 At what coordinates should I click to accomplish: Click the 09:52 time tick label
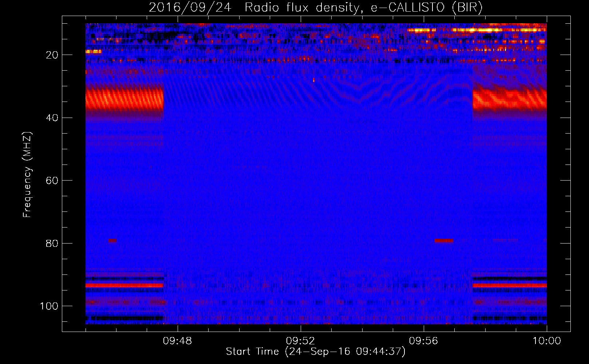pyautogui.click(x=300, y=341)
